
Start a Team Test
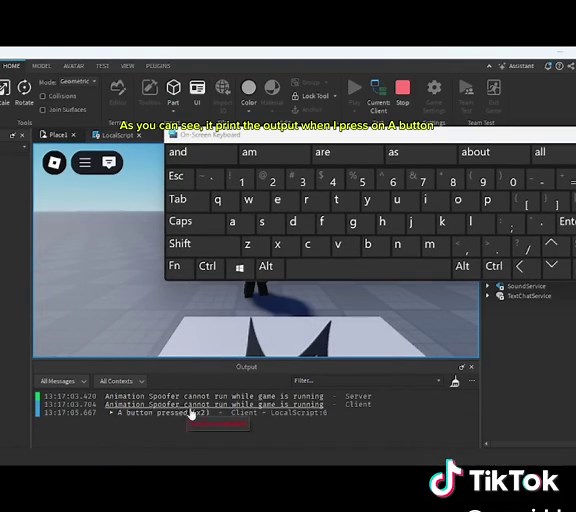click(x=467, y=96)
